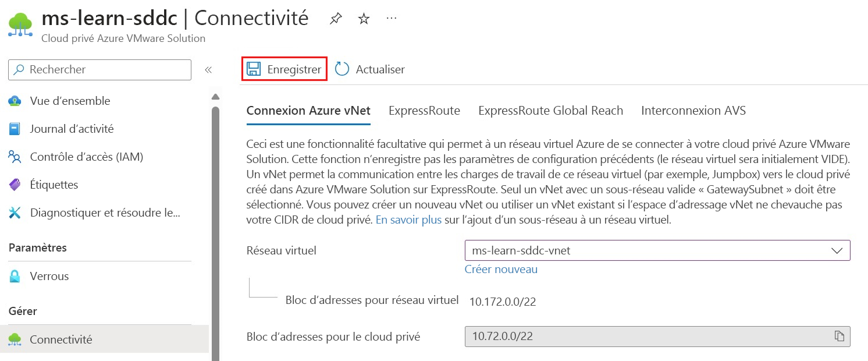Save changes with the Enregistrer button
The width and height of the screenshot is (868, 361).
point(284,68)
